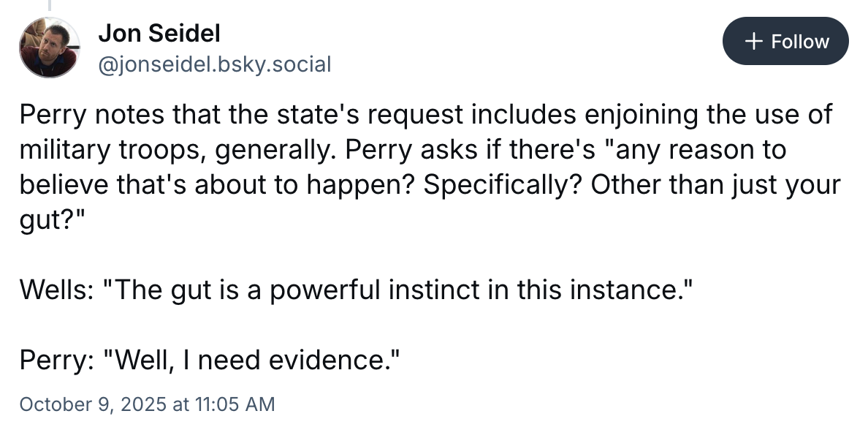
Task: Click the word "Specifically?" in the post
Action: click(503, 184)
